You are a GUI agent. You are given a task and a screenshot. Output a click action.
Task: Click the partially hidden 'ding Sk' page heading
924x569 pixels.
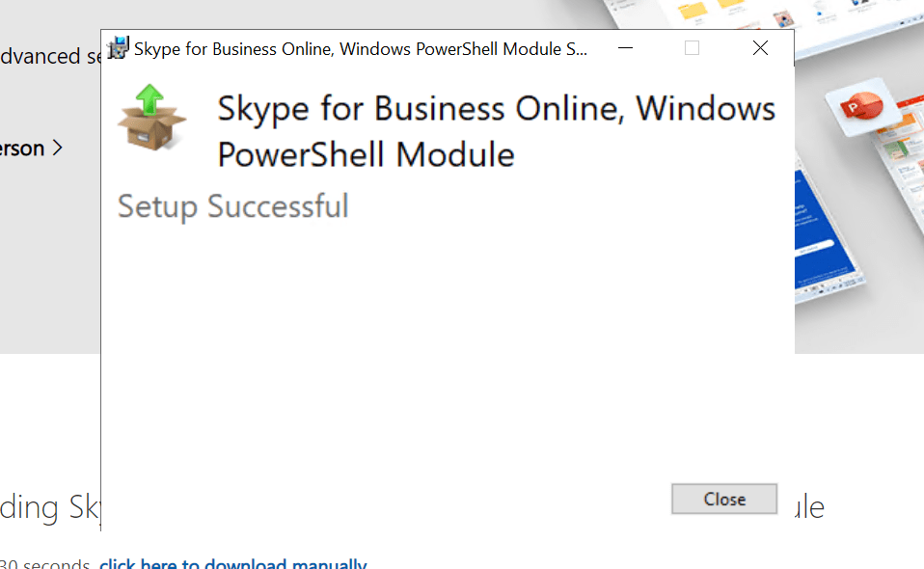pyautogui.click(x=48, y=507)
